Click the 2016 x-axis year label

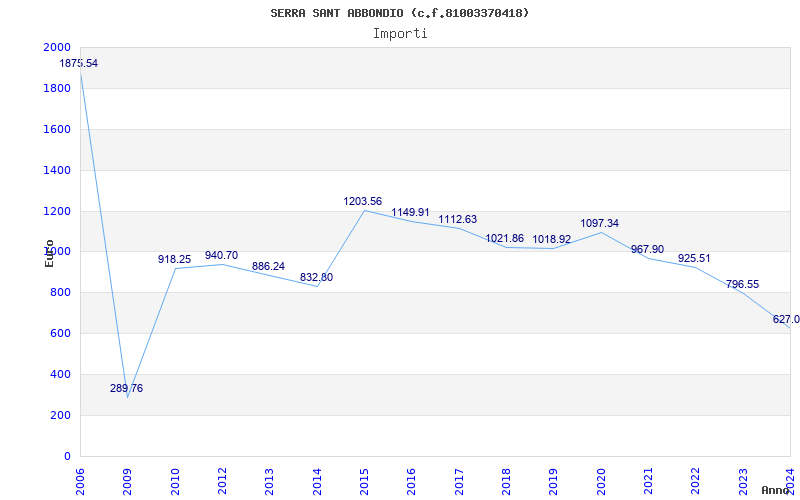click(x=412, y=481)
